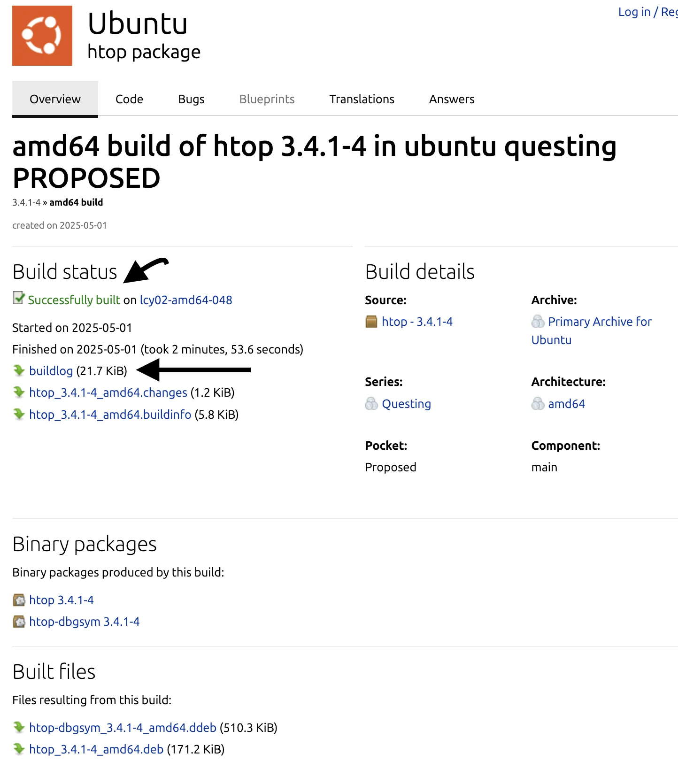Open the buildlog link
This screenshot has height=784, width=678.
click(x=51, y=371)
